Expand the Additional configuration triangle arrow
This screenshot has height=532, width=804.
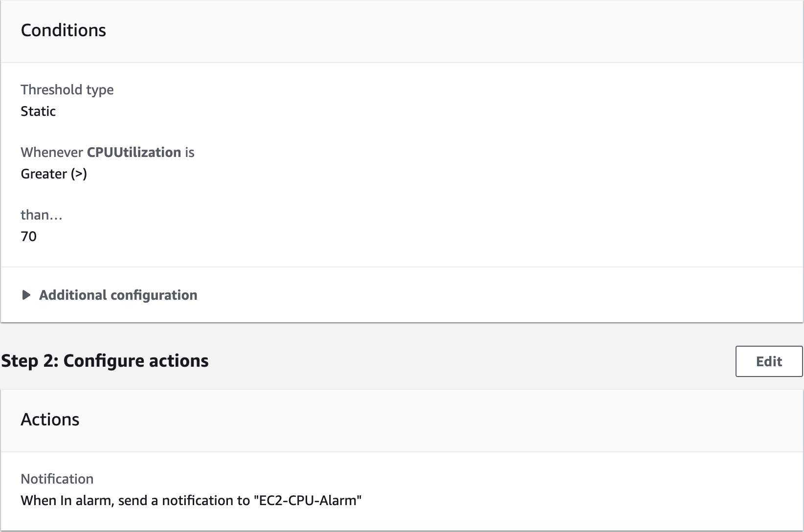(26, 295)
